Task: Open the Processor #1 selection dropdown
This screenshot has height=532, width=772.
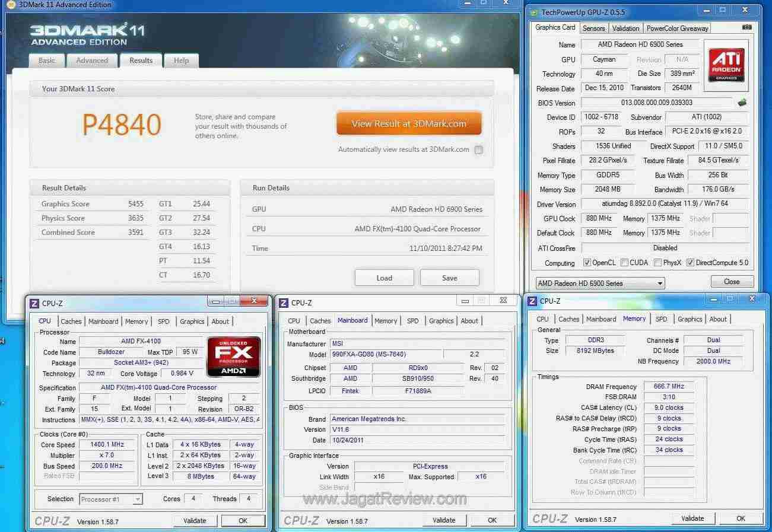Action: click(x=111, y=499)
